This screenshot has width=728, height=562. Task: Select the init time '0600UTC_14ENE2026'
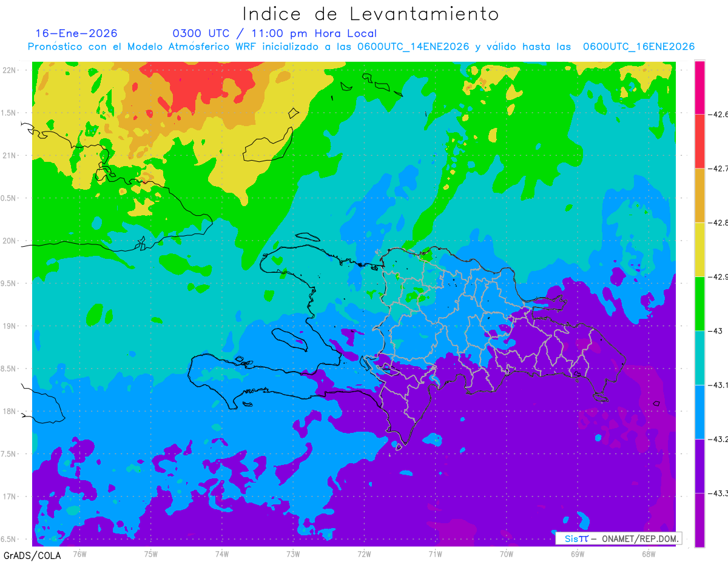pyautogui.click(x=413, y=47)
